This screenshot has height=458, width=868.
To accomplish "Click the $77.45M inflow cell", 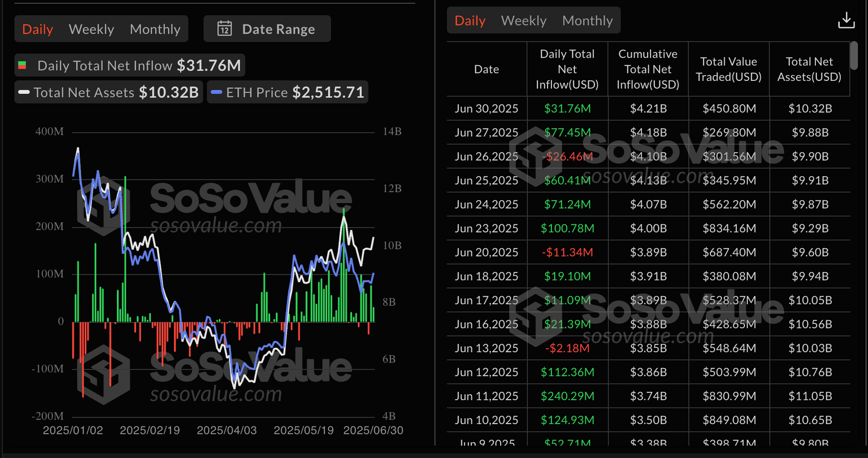I will click(x=567, y=132).
